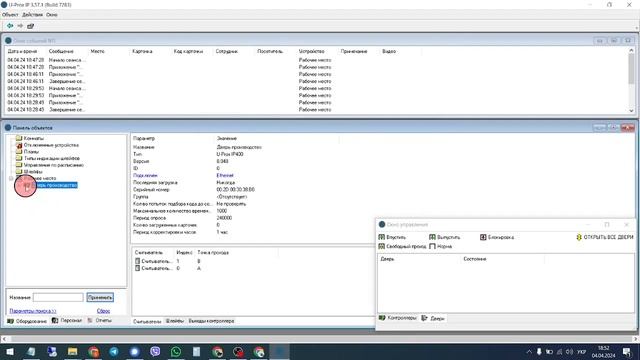This screenshot has width=640, height=360.
Task: Select the Планы folder in tree
Action: point(31,151)
